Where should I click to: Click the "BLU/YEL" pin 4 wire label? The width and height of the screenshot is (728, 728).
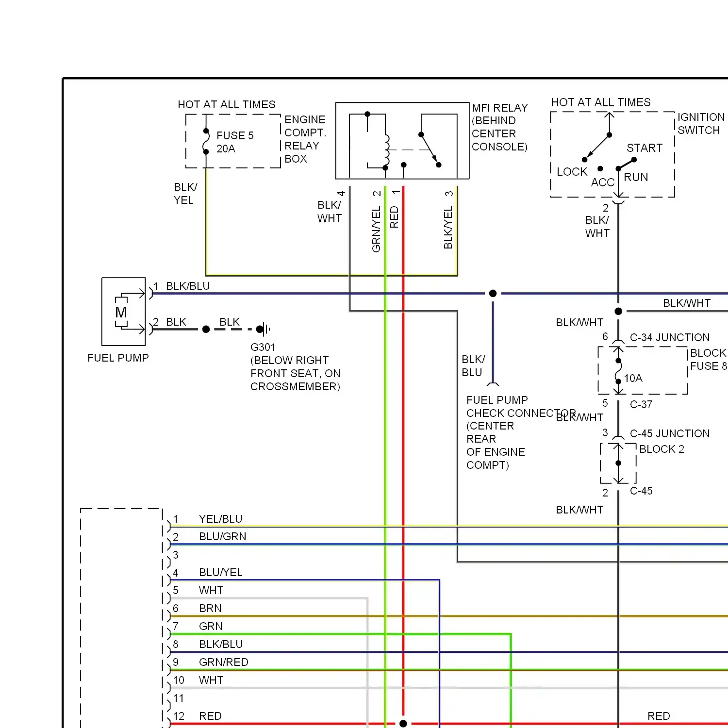click(220, 572)
